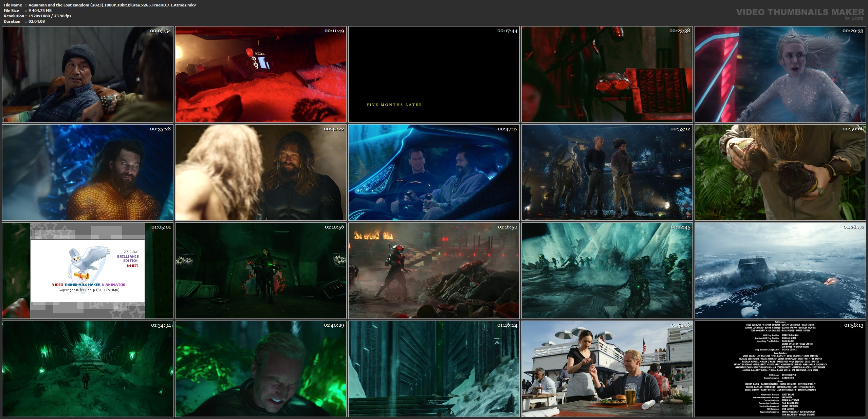
Task: Select the icy submarine thumbnail at 01:28:40
Action: 780,271
